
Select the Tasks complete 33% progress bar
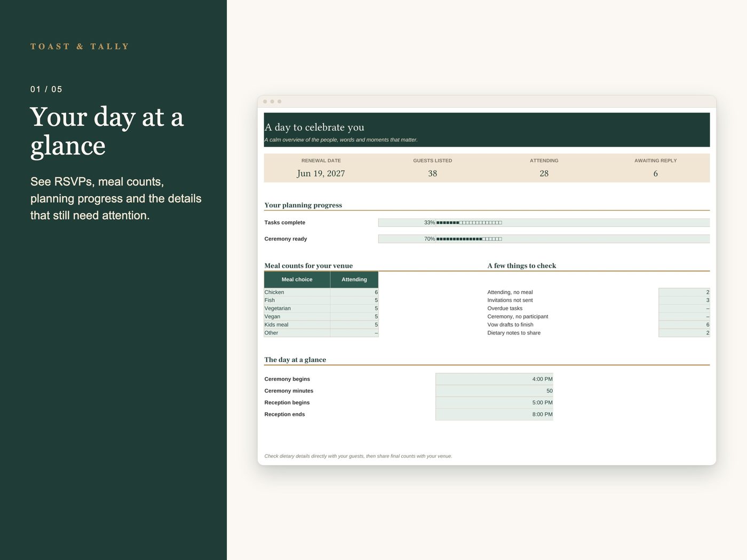(544, 222)
